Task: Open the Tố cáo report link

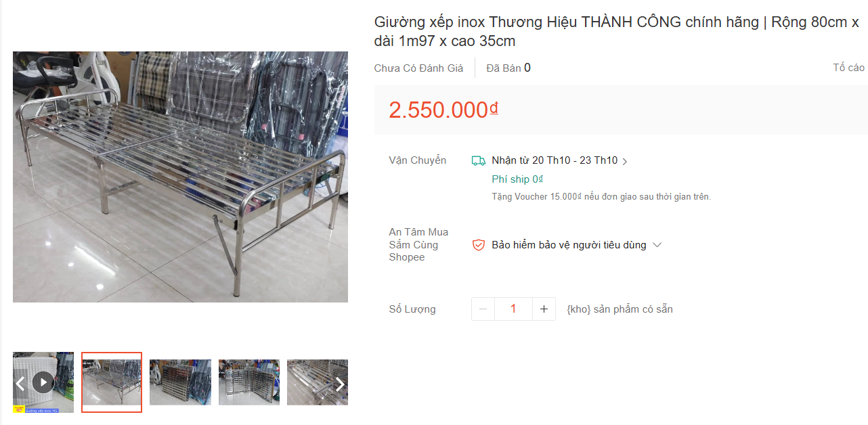Action: [x=849, y=68]
